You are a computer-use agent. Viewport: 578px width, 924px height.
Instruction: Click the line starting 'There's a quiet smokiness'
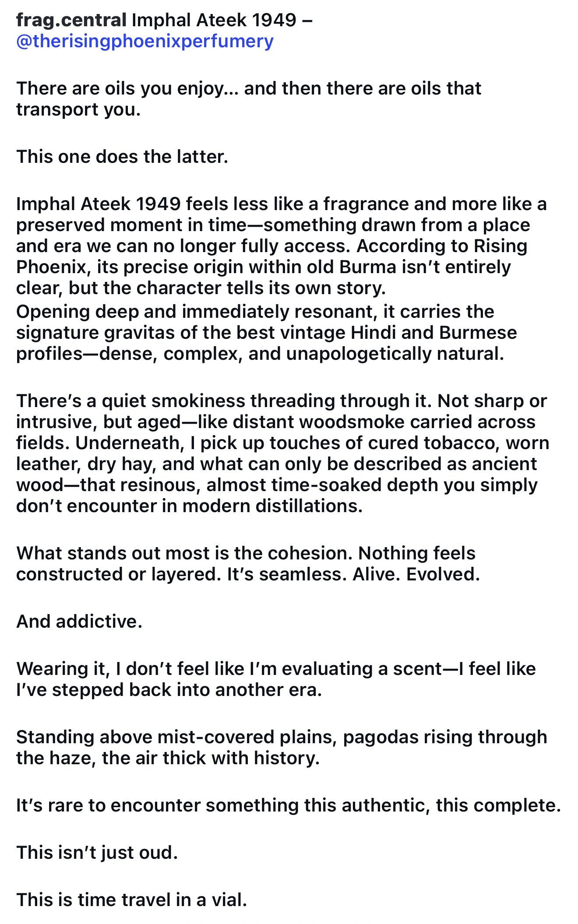click(282, 401)
